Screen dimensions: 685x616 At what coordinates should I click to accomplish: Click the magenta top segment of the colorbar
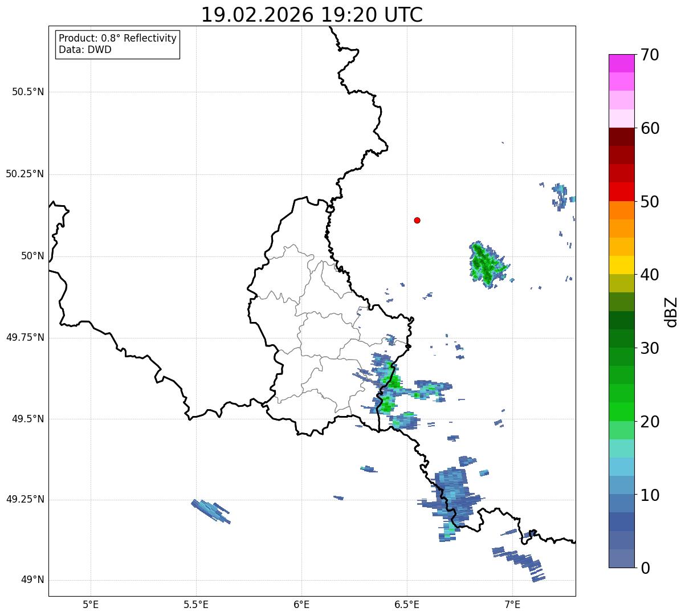click(x=621, y=63)
